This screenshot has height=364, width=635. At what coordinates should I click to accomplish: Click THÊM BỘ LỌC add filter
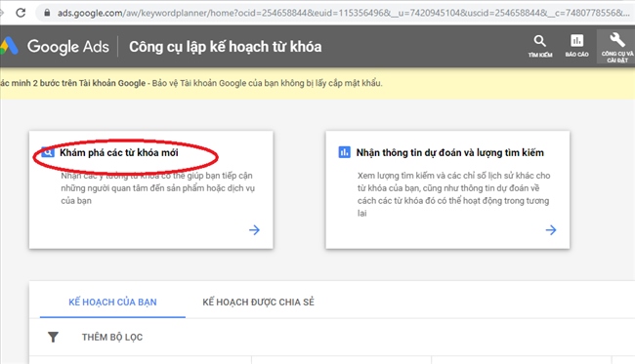click(x=112, y=337)
